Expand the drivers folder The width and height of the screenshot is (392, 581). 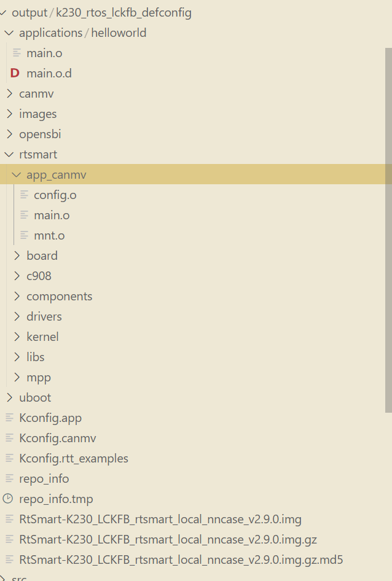pyautogui.click(x=17, y=317)
